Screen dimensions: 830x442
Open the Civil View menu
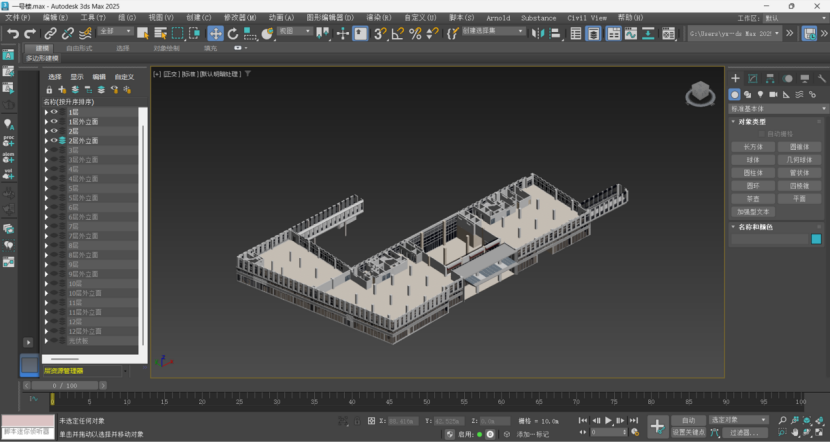[x=587, y=17]
